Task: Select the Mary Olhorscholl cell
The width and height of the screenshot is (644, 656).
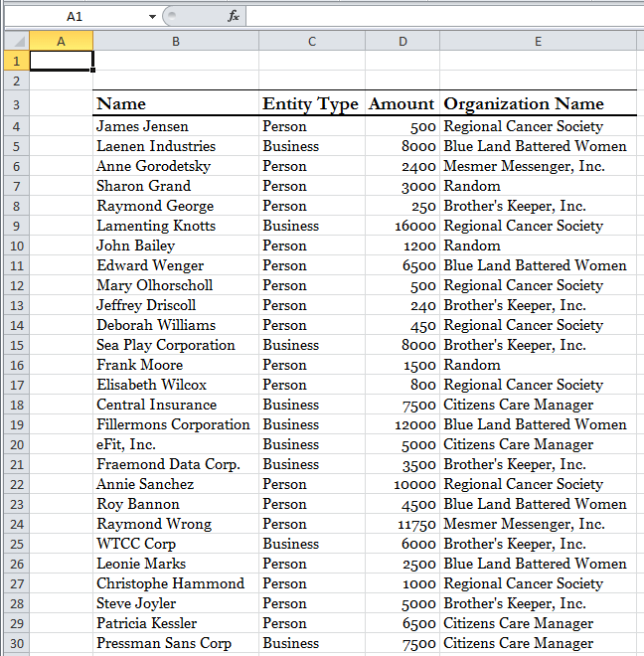Action: 176,285
